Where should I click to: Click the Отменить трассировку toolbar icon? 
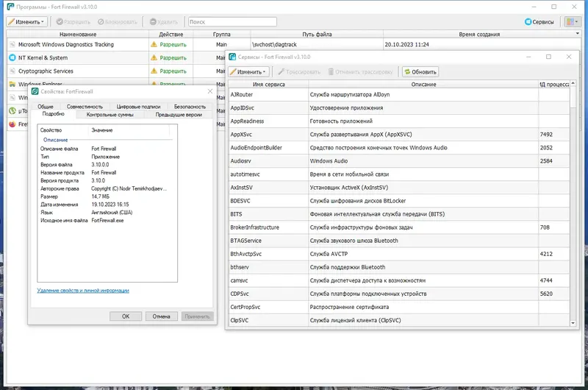(x=331, y=71)
